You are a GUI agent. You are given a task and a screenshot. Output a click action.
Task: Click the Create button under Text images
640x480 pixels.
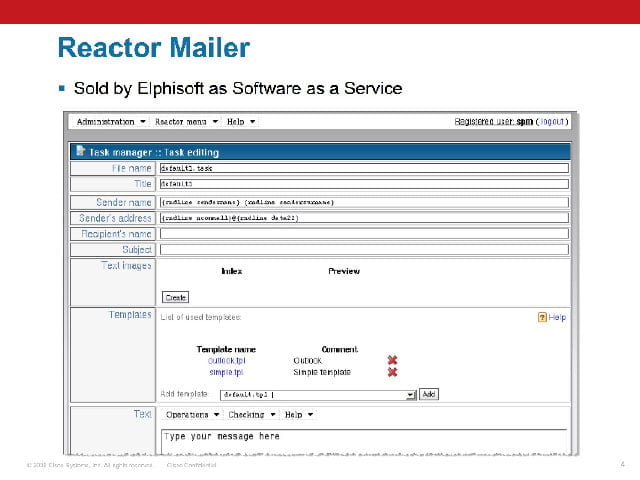coord(176,298)
